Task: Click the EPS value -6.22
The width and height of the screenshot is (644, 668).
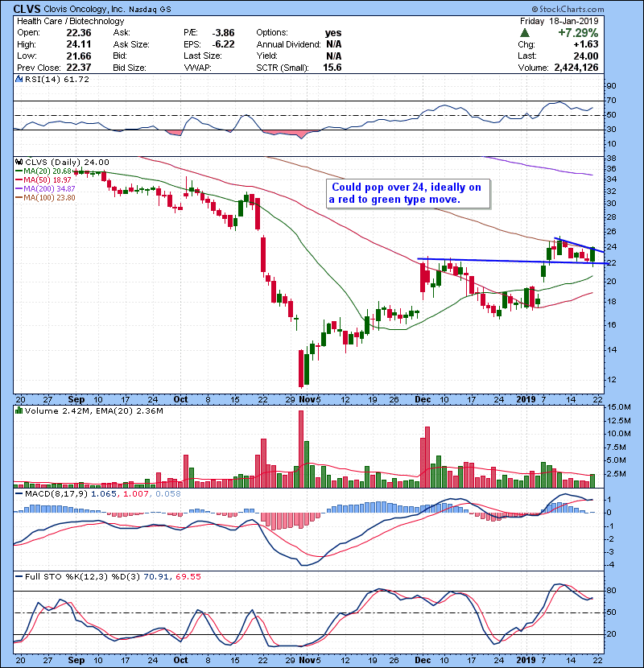Action: 223,44
